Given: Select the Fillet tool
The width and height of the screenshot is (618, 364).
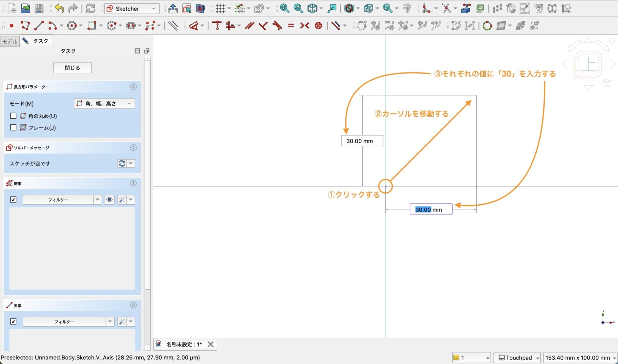Looking at the screenshot, I should (427, 8).
